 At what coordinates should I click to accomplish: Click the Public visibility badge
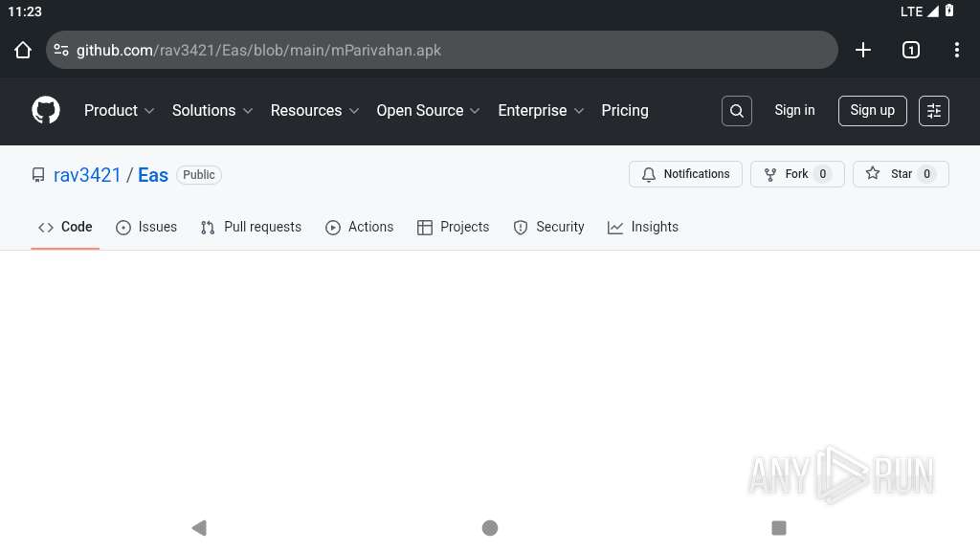199,175
